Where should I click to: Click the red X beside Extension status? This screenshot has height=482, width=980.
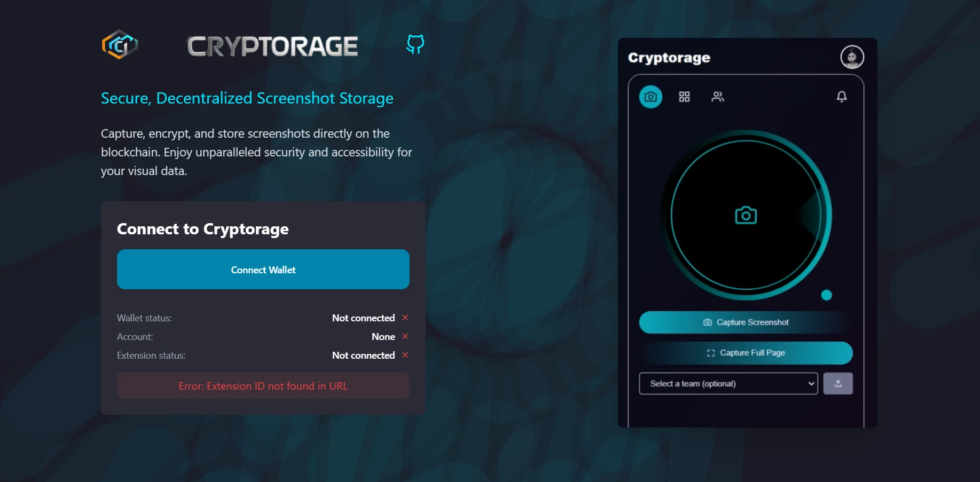[405, 355]
